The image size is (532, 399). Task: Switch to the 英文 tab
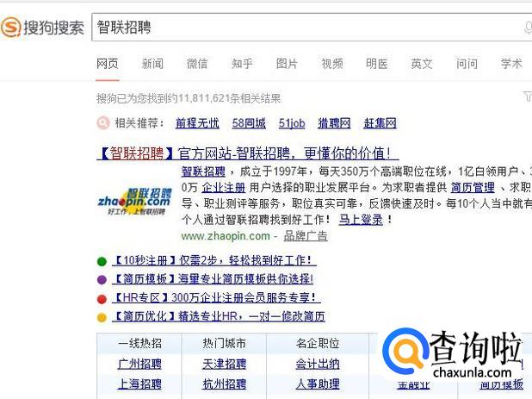point(422,64)
